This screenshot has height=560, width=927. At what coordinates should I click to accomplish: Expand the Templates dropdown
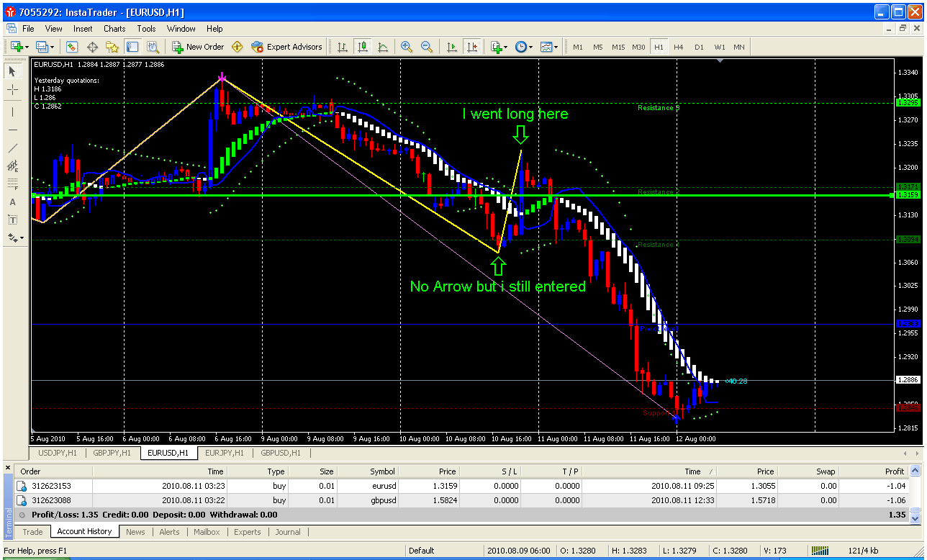(549, 47)
